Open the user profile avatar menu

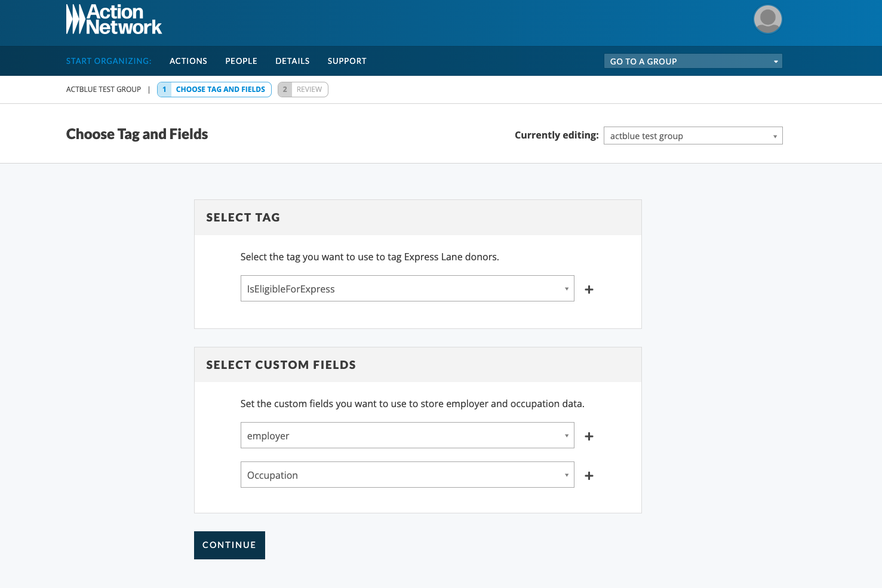768,19
